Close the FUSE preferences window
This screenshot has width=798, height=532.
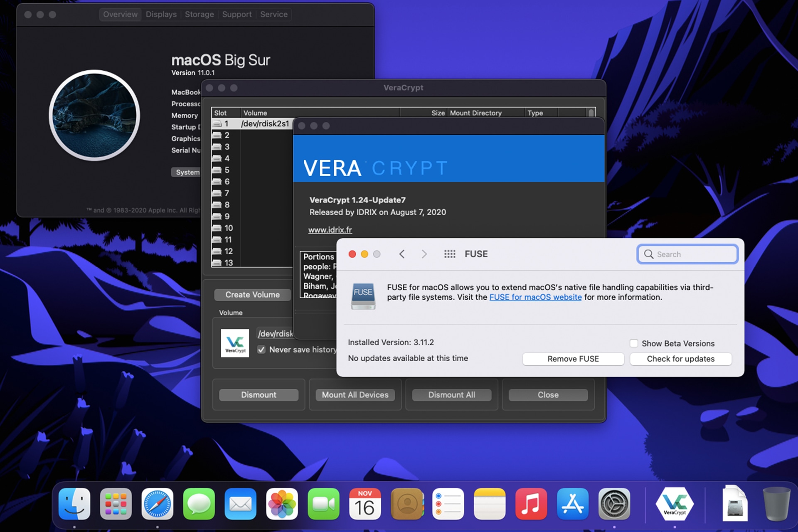tap(352, 254)
